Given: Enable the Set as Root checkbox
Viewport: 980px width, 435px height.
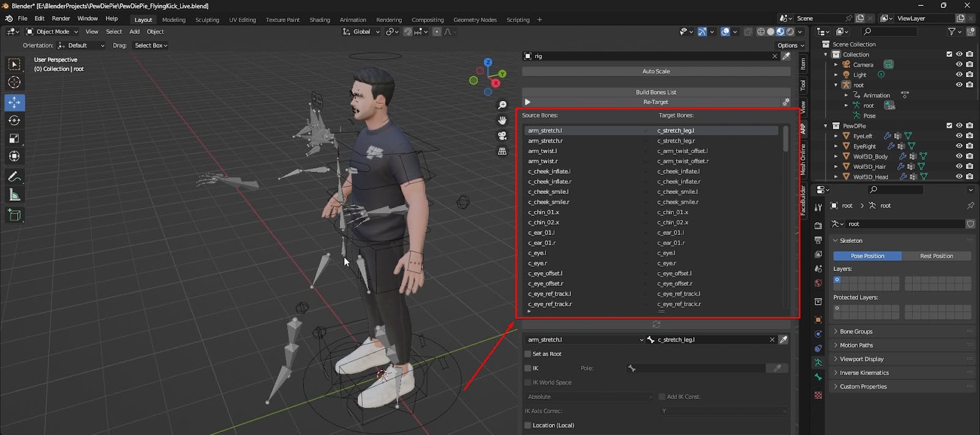Looking at the screenshot, I should tap(528, 354).
